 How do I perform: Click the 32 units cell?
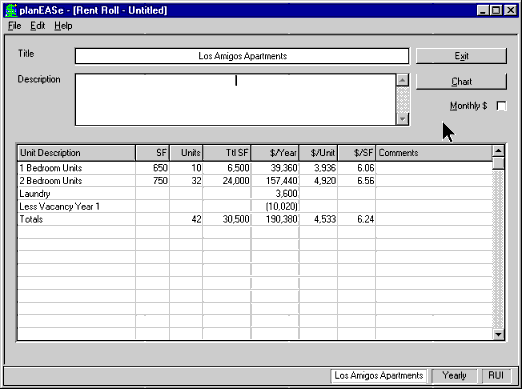coord(186,181)
